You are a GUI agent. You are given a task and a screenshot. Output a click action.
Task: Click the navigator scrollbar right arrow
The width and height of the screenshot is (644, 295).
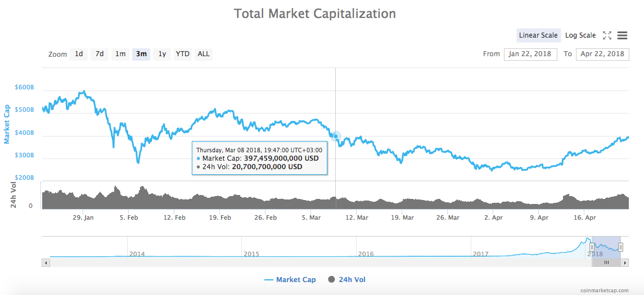[625, 262]
